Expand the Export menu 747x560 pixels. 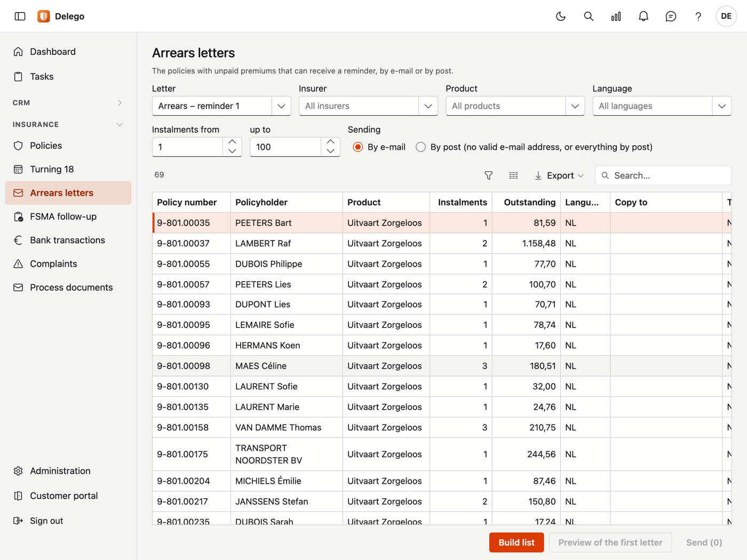click(x=559, y=175)
